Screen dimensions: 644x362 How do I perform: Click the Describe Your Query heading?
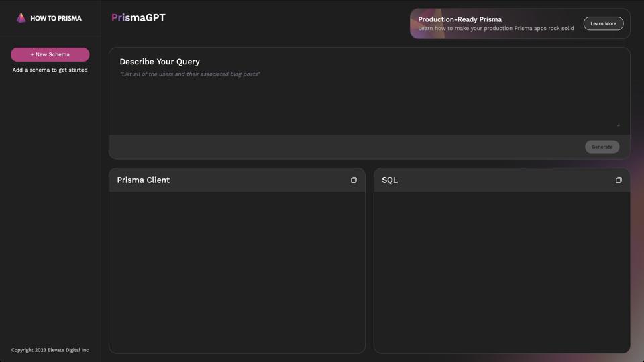(160, 62)
